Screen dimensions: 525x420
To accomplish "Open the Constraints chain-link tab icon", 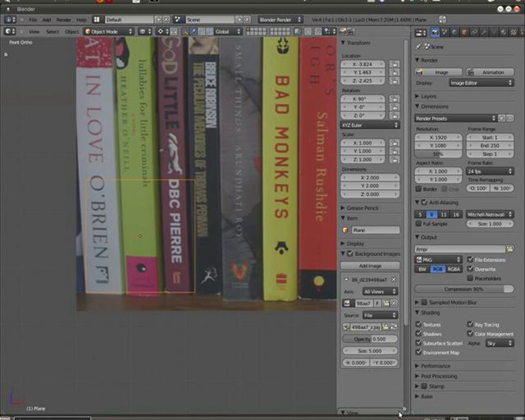I will click(474, 32).
